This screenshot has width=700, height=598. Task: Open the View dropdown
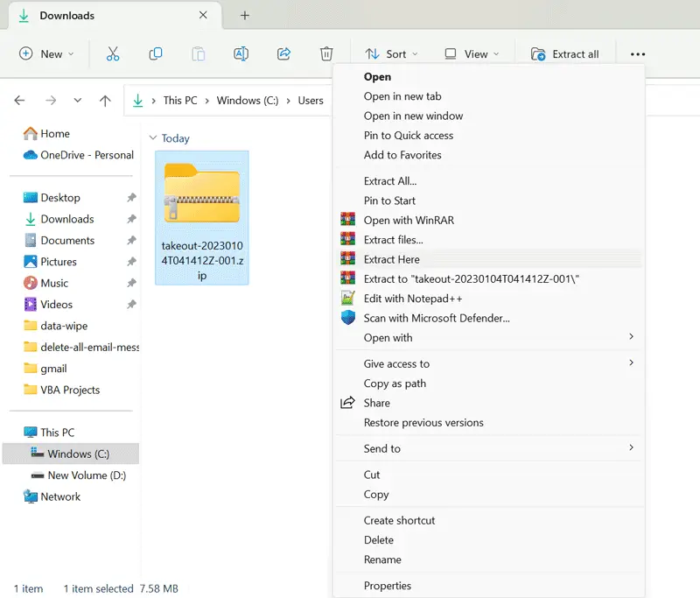click(472, 54)
